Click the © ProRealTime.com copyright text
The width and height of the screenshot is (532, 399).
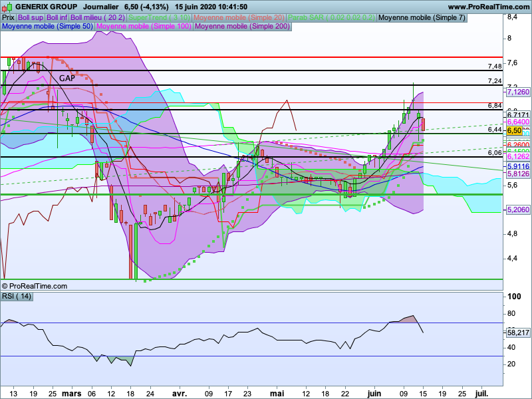point(35,287)
